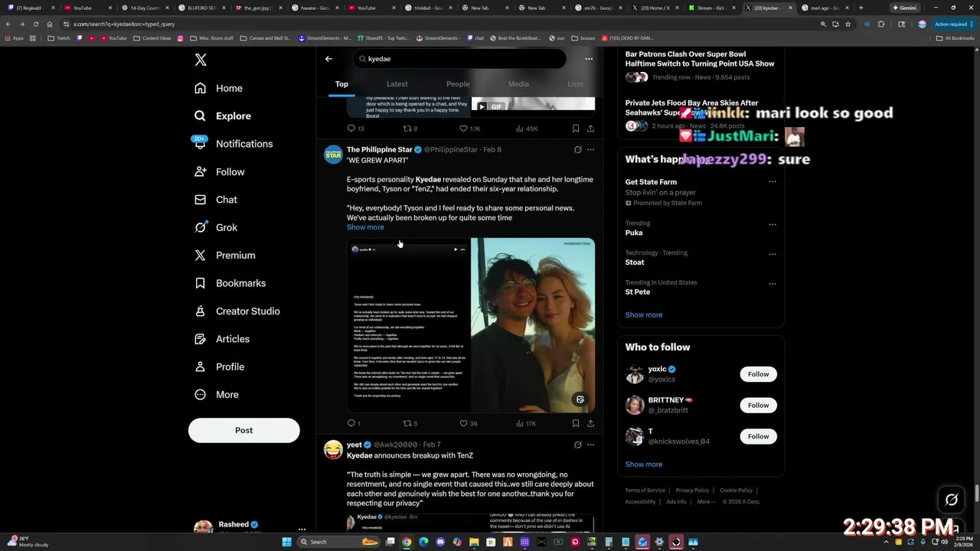The image size is (980, 551).
Task: Repost The Philippine Star post
Action: pos(410,423)
